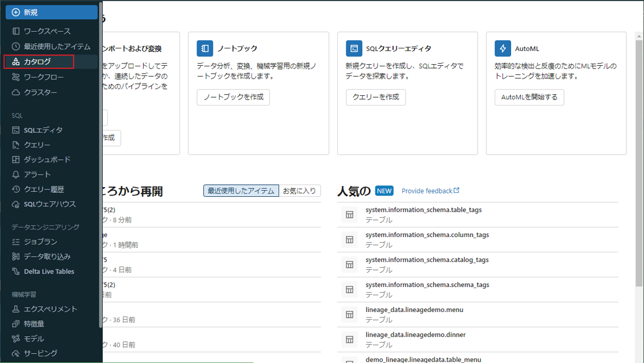Open 最近使用したアイテム clock icon

point(16,47)
